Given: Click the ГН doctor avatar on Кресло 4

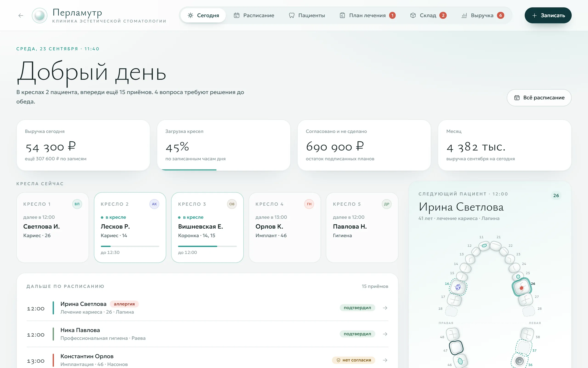Looking at the screenshot, I should (309, 204).
